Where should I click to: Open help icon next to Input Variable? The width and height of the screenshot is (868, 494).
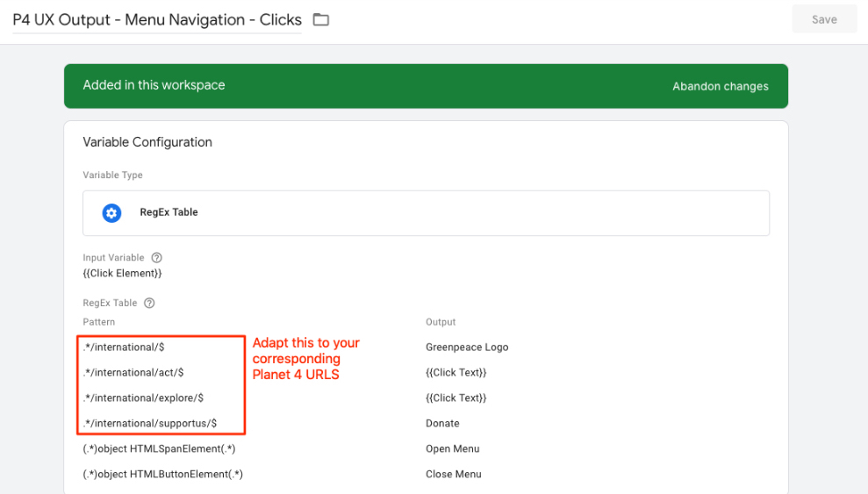tap(157, 258)
